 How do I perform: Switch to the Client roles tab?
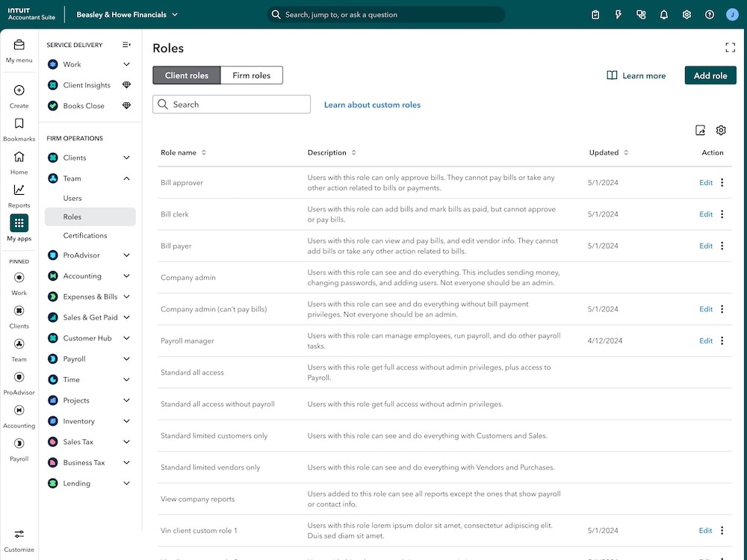(187, 75)
